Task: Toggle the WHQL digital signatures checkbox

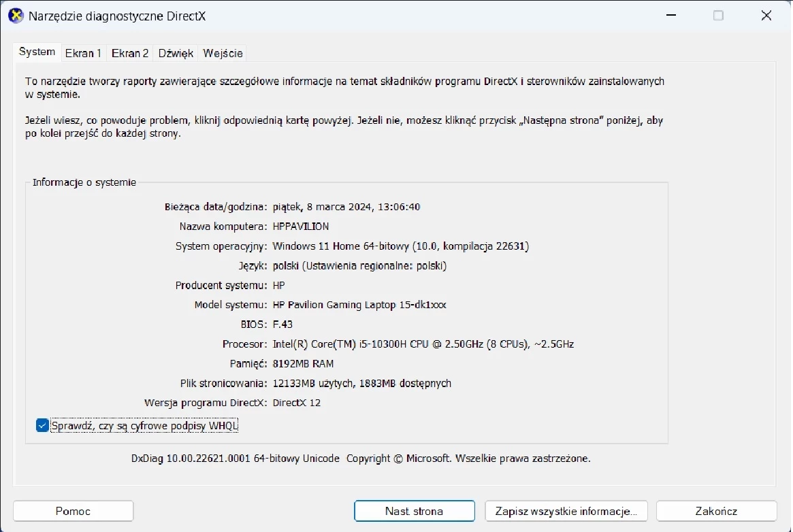Action: coord(42,426)
